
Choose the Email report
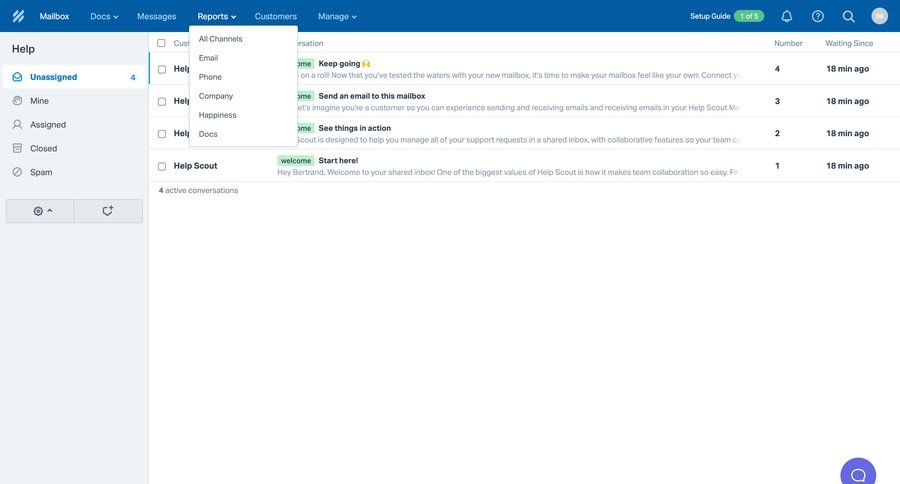[x=208, y=58]
